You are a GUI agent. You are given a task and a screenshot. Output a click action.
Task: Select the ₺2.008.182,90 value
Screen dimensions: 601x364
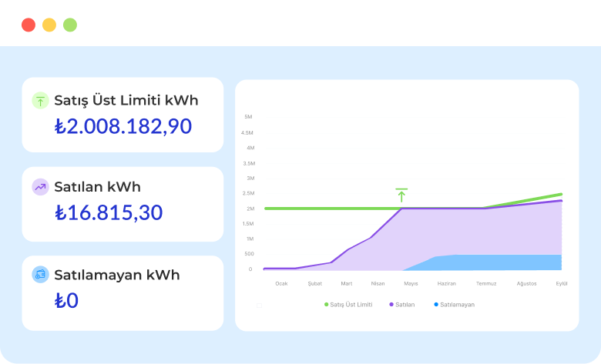click(123, 126)
